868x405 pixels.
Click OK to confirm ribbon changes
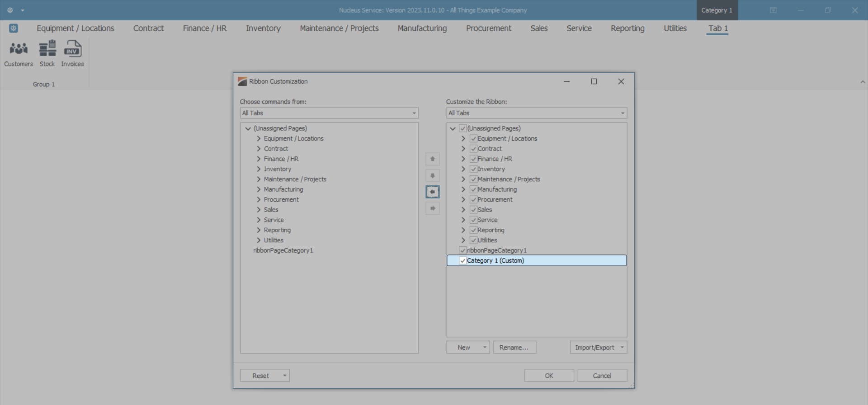(549, 376)
